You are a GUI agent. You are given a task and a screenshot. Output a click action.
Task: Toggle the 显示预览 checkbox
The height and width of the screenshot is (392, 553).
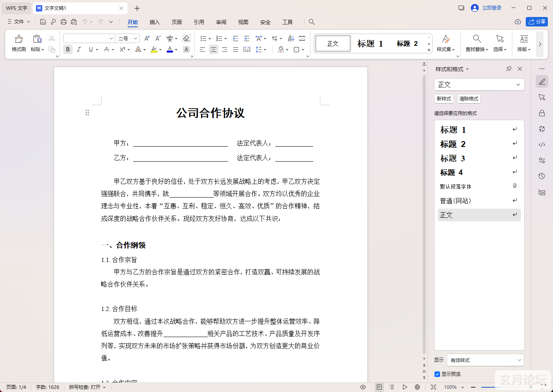437,374
